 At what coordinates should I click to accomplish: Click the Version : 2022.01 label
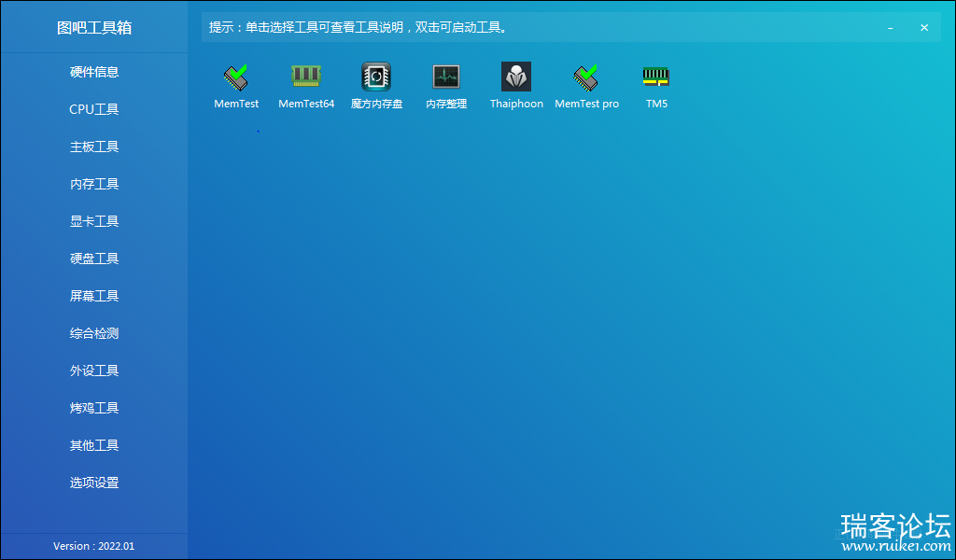94,546
